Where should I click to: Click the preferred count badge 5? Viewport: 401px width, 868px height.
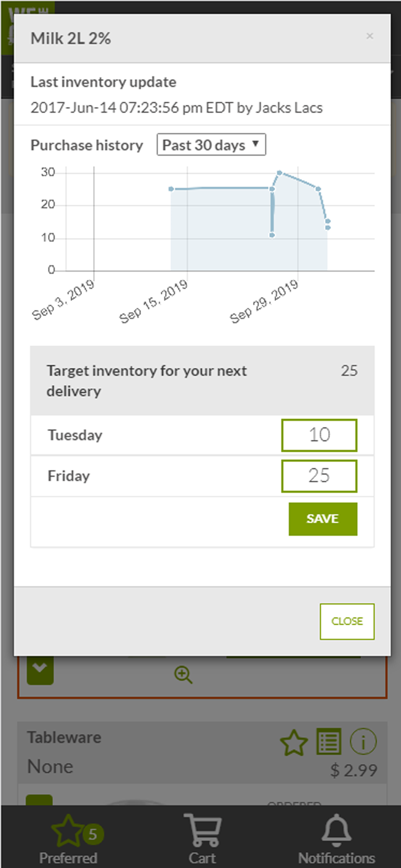pos(93,834)
